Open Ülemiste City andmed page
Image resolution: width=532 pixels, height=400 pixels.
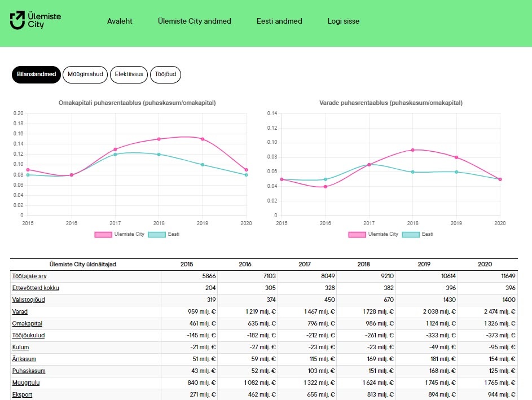195,21
